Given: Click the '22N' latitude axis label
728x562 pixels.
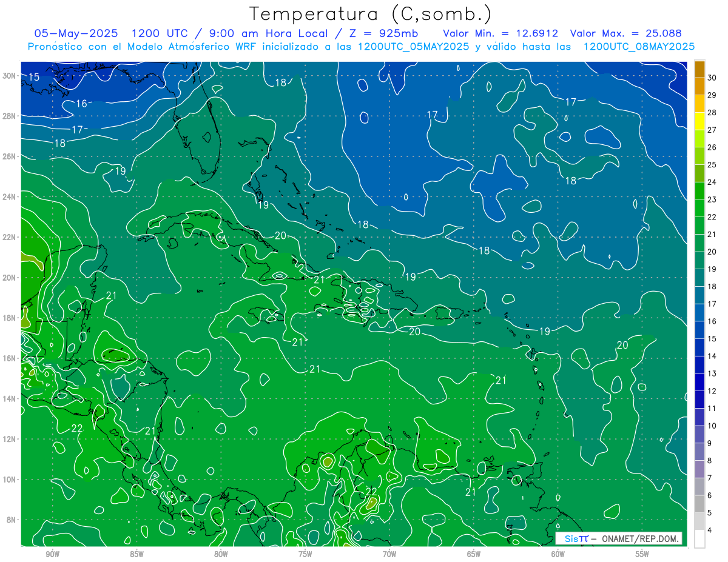Looking at the screenshot, I should 9,237.
